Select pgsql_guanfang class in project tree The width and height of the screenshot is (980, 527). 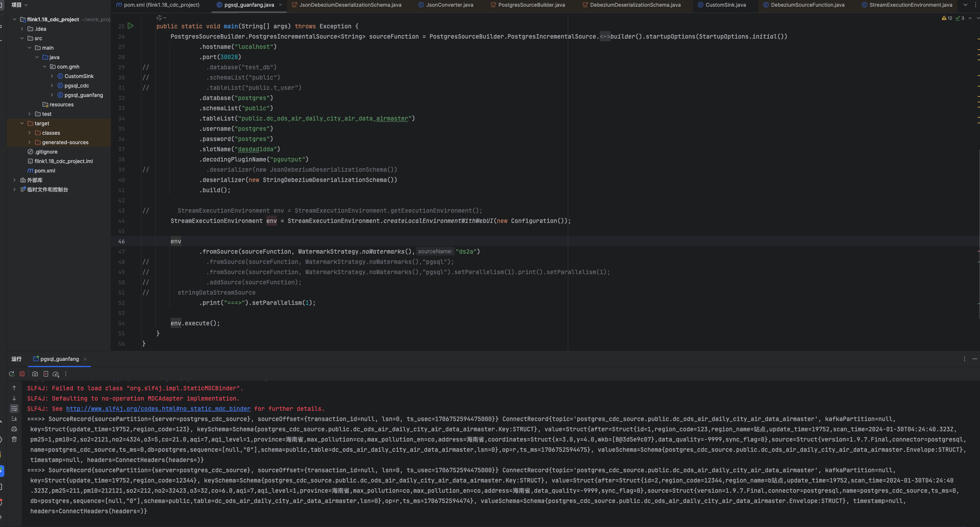[80, 95]
